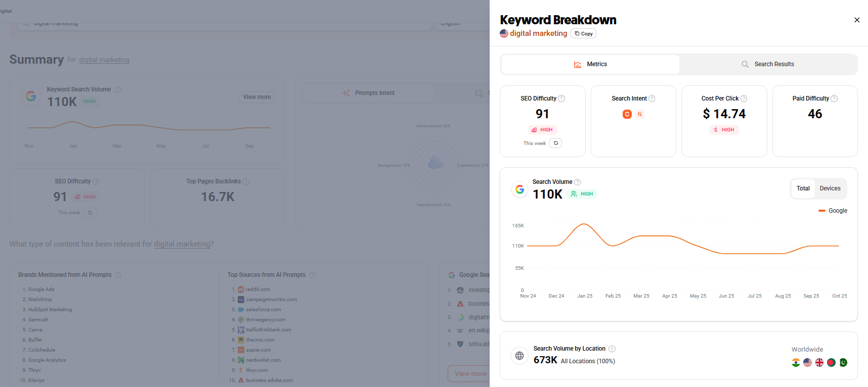Open salesforce.com source link
Screen dimensions: 868x387
pyautogui.click(x=263, y=310)
